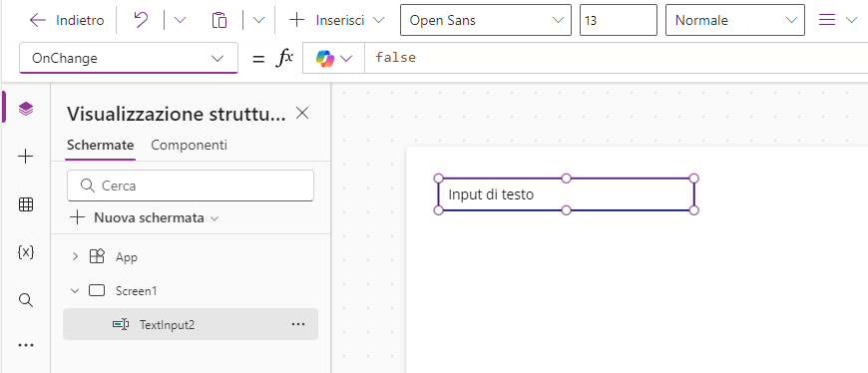Viewport: 868px width, 373px height.
Task: Open the undo options dropdown chevron
Action: (x=180, y=21)
